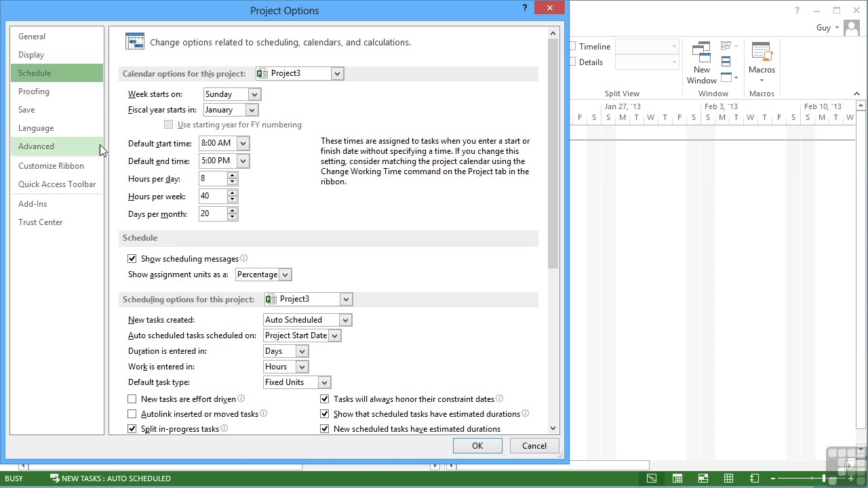
Task: Uncheck Tasks will always honor their constraint dates
Action: pyautogui.click(x=325, y=399)
